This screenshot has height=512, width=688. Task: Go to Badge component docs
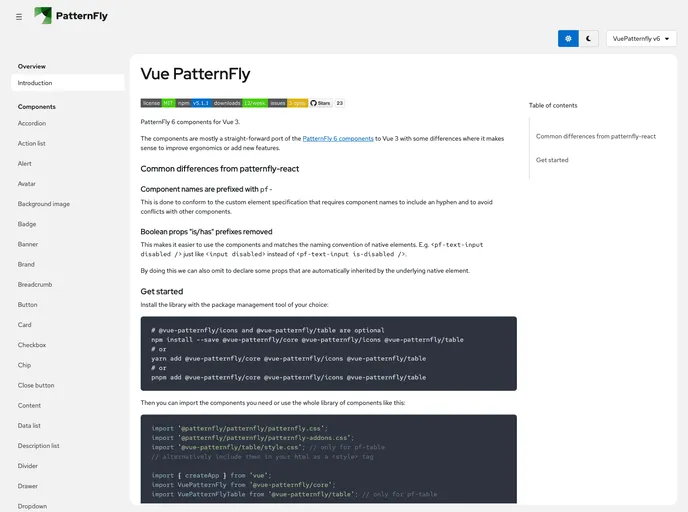[x=27, y=224]
